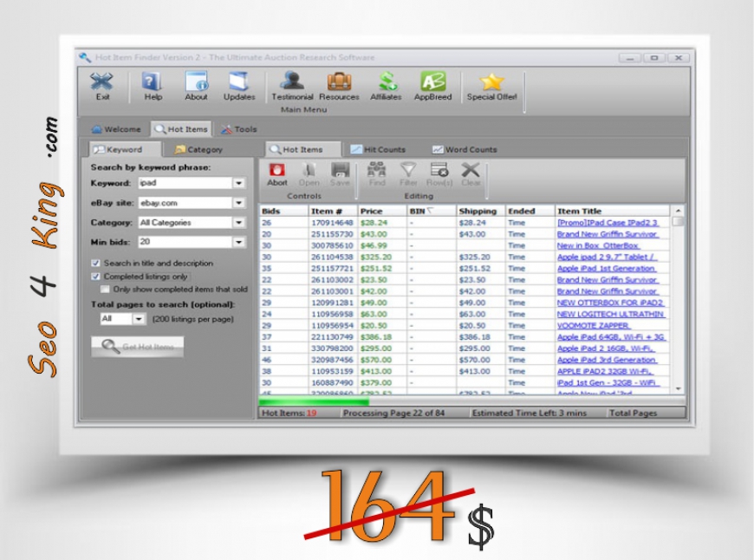Viewport: 754px width, 560px height.
Task: Sort by the BIN column header
Action: pos(432,212)
